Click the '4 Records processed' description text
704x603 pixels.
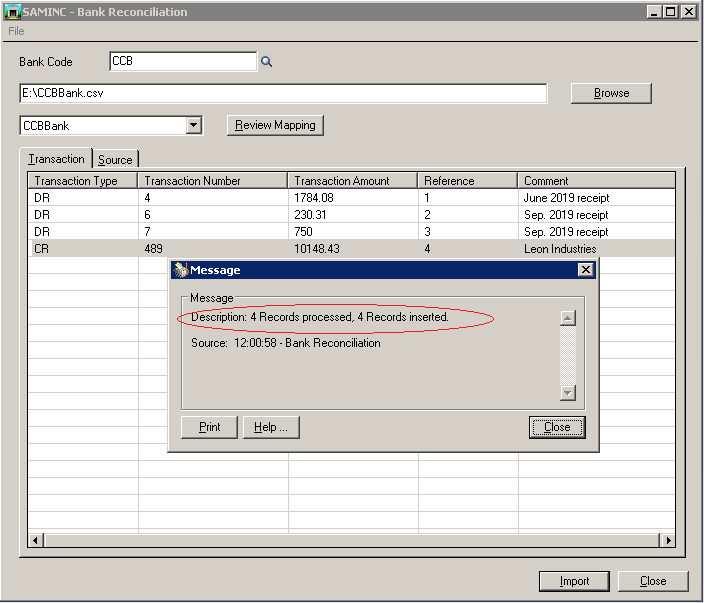coord(320,317)
